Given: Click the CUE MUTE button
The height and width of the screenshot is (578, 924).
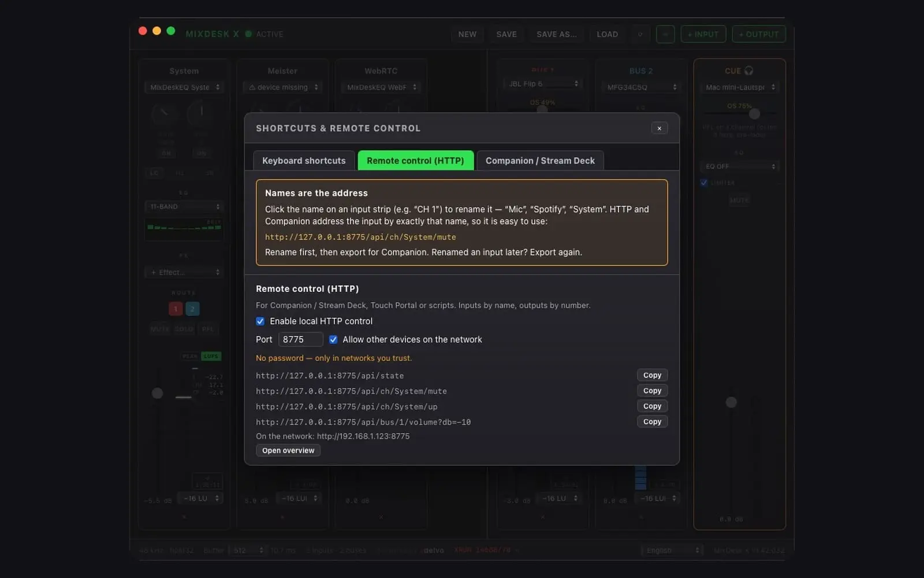Looking at the screenshot, I should [739, 200].
